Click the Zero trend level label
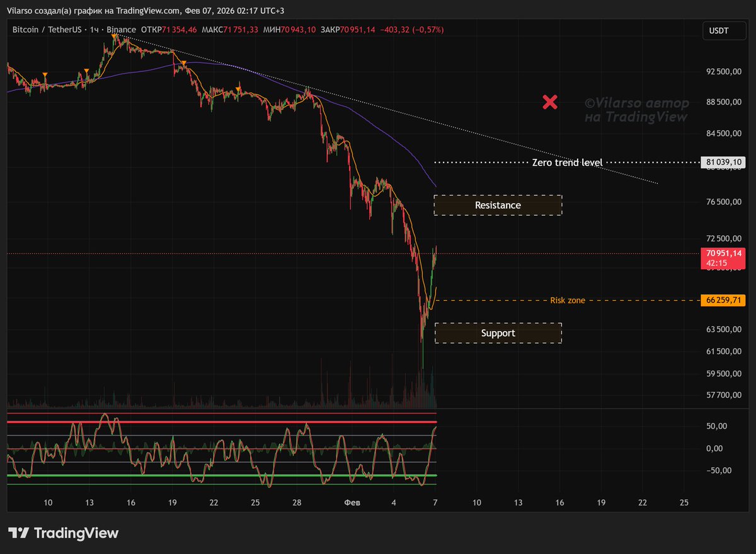The height and width of the screenshot is (554, 756). click(x=567, y=163)
